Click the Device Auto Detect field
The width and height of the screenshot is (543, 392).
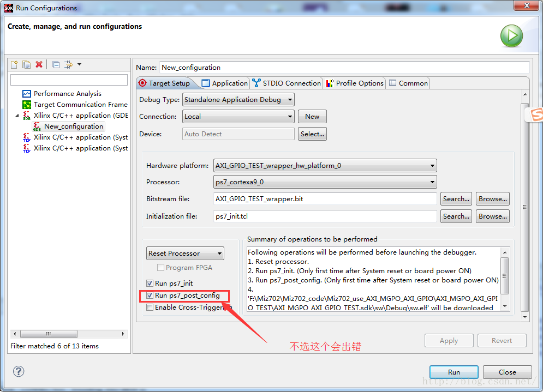coord(238,134)
